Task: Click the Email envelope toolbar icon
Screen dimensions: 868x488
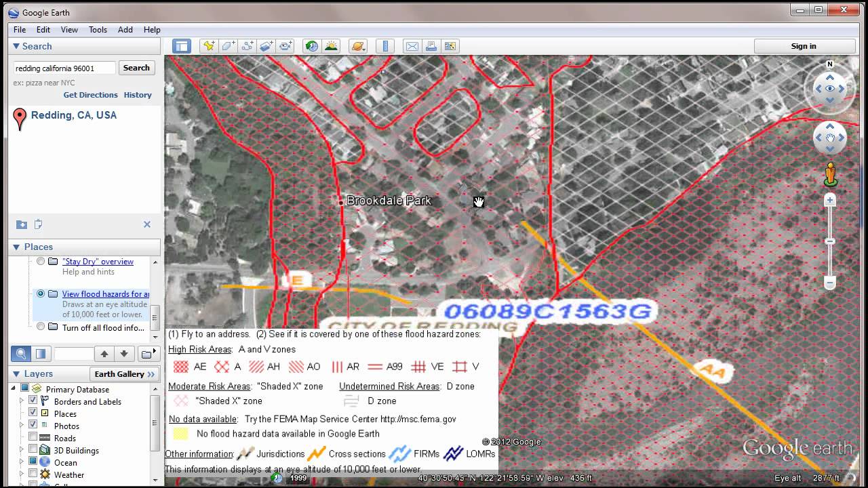Action: [x=412, y=46]
